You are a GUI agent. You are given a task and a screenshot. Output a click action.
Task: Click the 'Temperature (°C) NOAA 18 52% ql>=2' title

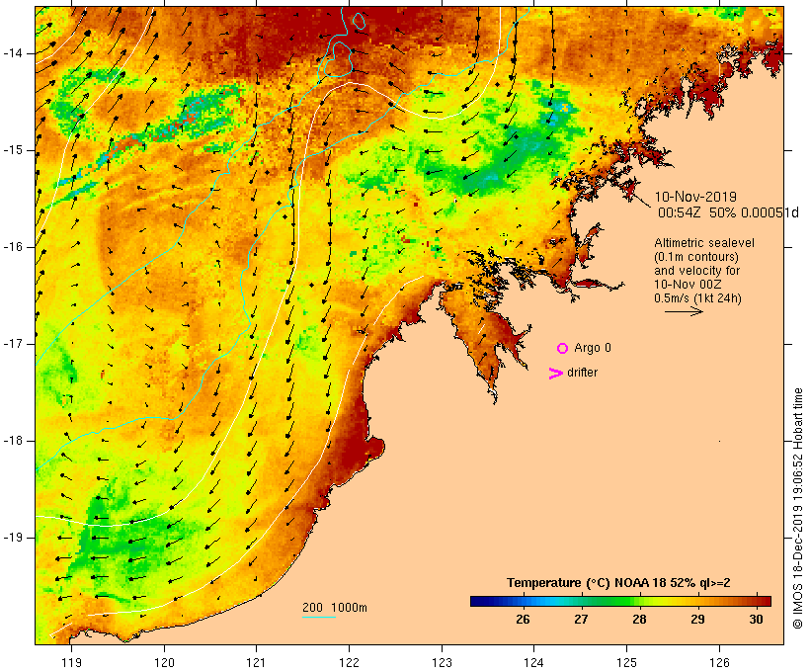[618, 583]
